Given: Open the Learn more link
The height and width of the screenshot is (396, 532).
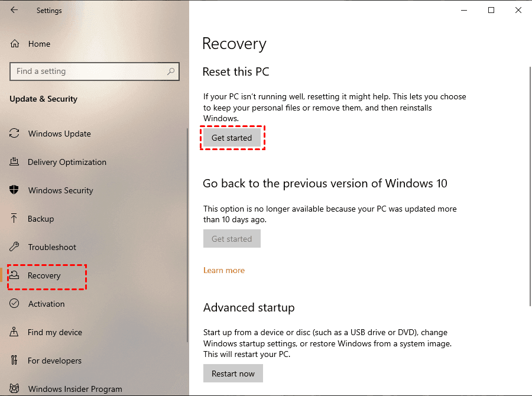Looking at the screenshot, I should [223, 270].
